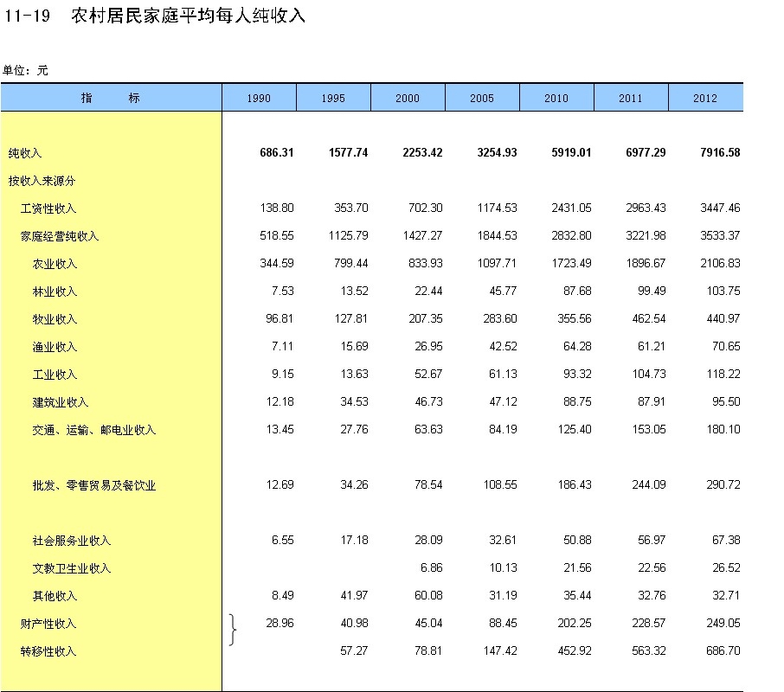Viewport: 784px width, 692px height.
Task: Click value 3533.37 in 家庭经营纯收入 row
Action: pyautogui.click(x=720, y=235)
